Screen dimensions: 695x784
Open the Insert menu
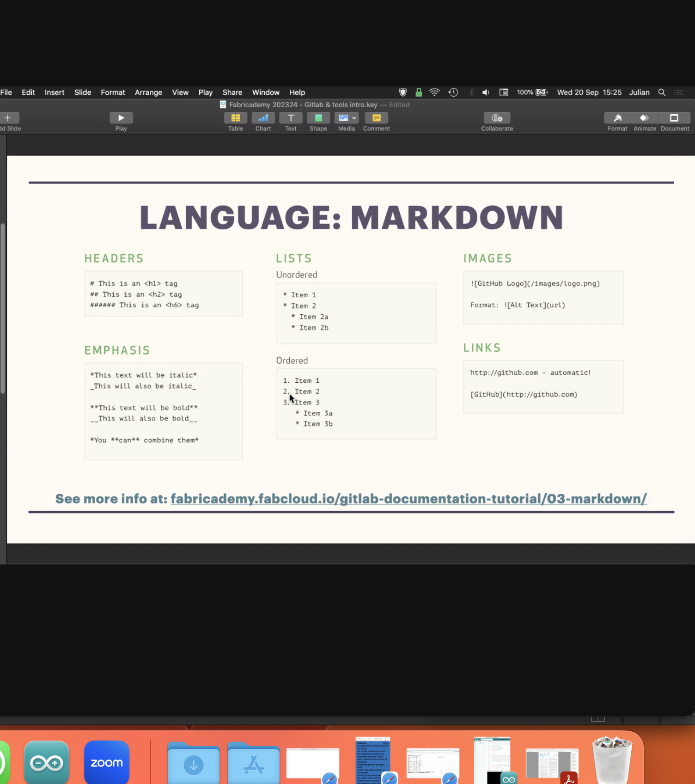(55, 92)
